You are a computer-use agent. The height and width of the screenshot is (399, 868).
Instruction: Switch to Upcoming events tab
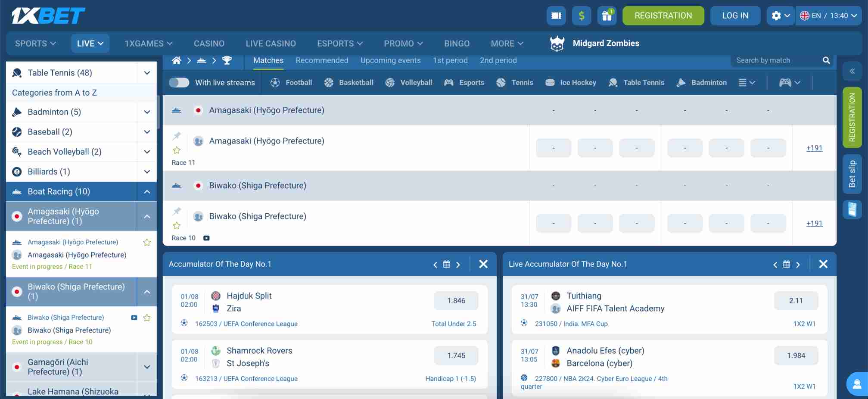click(x=390, y=61)
